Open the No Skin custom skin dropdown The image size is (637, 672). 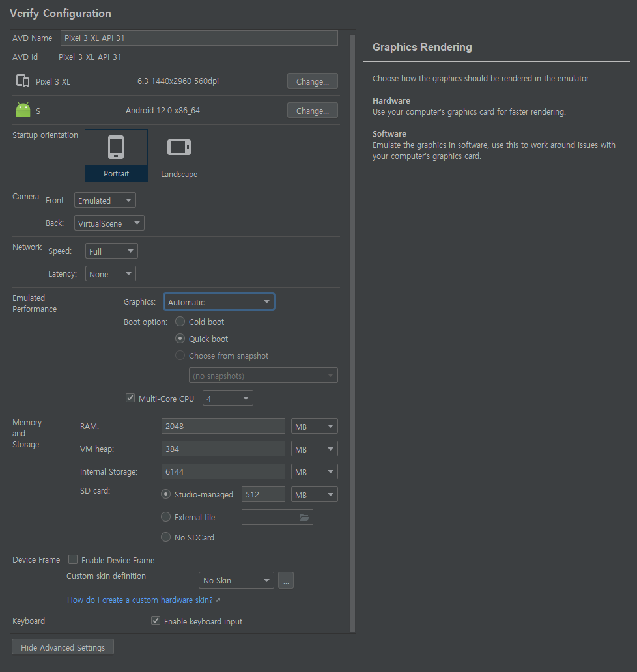[236, 580]
